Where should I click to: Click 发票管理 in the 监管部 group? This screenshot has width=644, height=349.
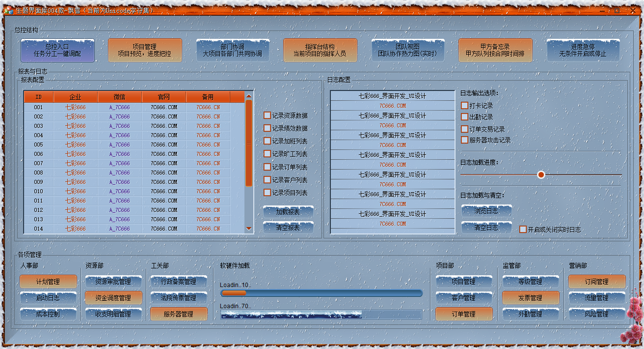coord(530,298)
